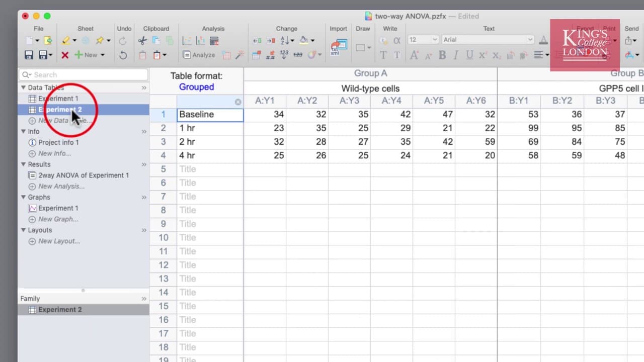Click the undo circular arrow icon
This screenshot has height=362, width=644.
(123, 55)
